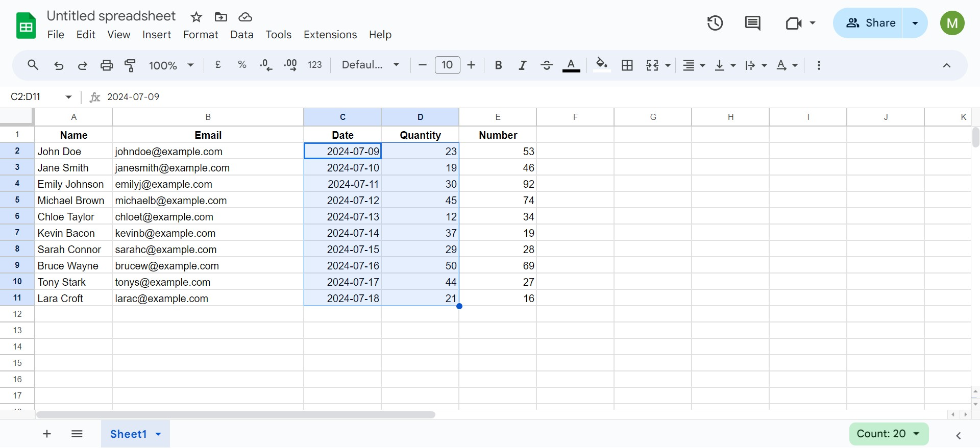Image resolution: width=980 pixels, height=448 pixels.
Task: Open the comments panel
Action: pyautogui.click(x=752, y=23)
